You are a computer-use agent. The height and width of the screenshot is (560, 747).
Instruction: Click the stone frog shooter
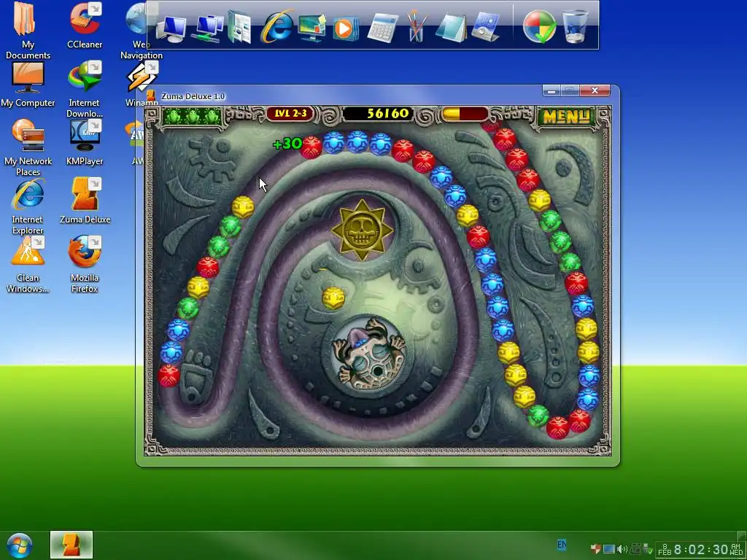point(368,354)
